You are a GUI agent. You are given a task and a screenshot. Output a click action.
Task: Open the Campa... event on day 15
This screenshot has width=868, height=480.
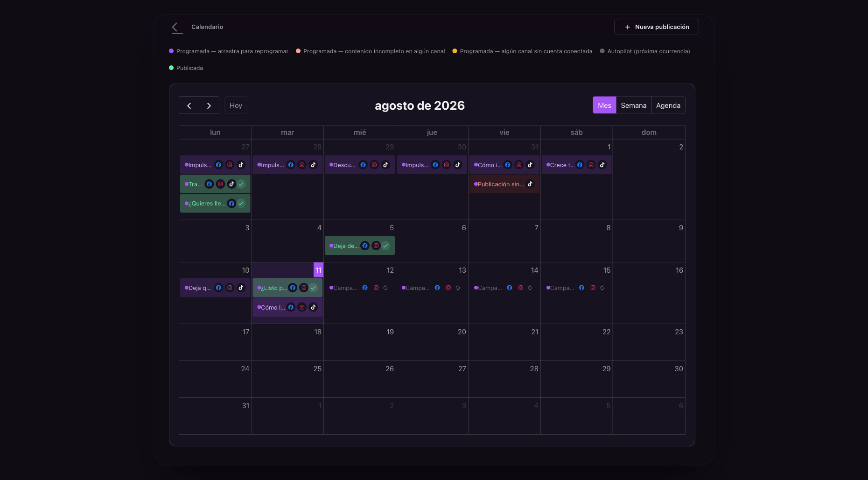point(577,288)
